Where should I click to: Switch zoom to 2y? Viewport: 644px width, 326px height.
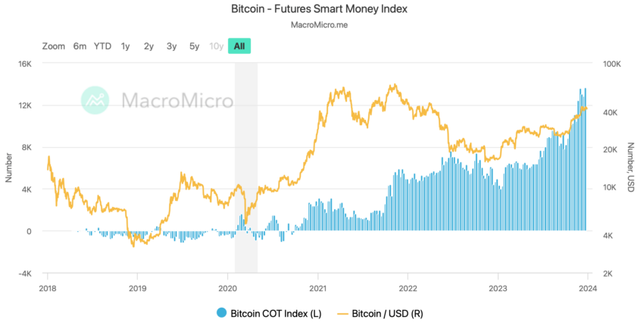click(x=148, y=46)
